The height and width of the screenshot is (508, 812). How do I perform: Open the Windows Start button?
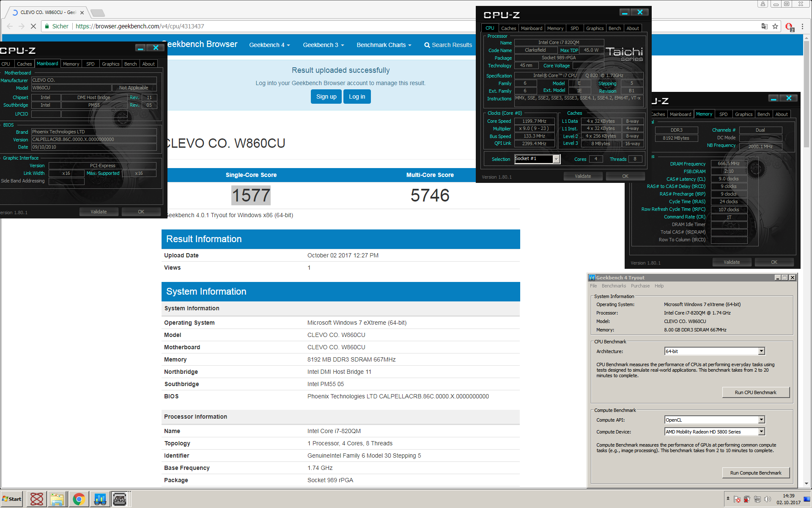point(12,499)
